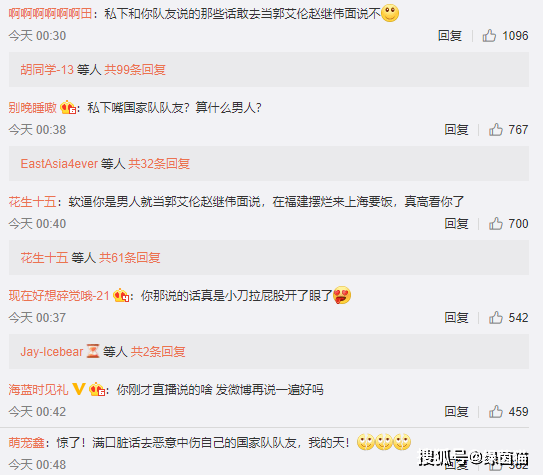Open 啊啊啊啊啊啊田 user profile
Screen dimensions: 543x475
click(x=50, y=14)
